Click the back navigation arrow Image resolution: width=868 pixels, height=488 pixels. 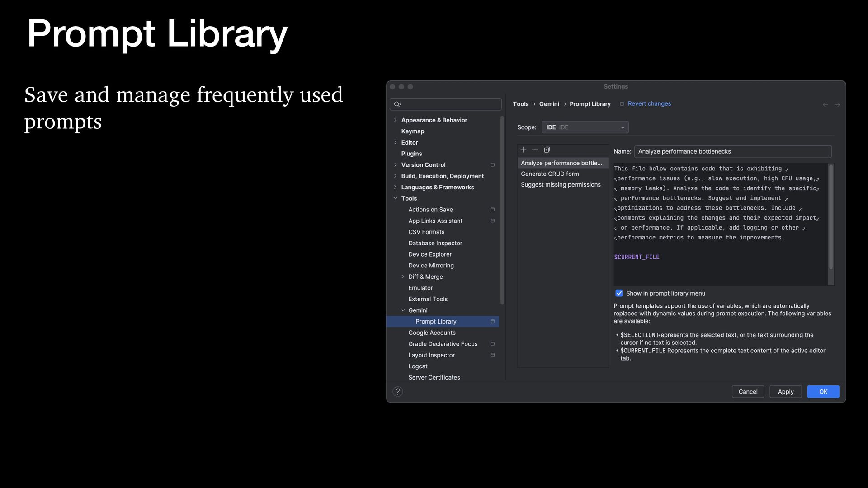826,104
